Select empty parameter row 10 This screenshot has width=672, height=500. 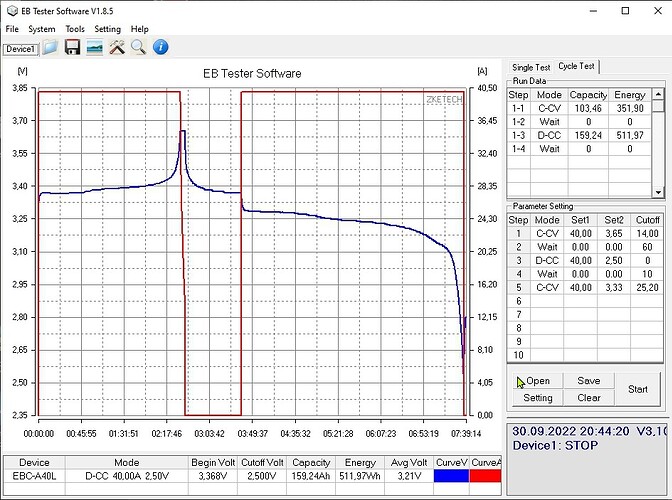[585, 355]
